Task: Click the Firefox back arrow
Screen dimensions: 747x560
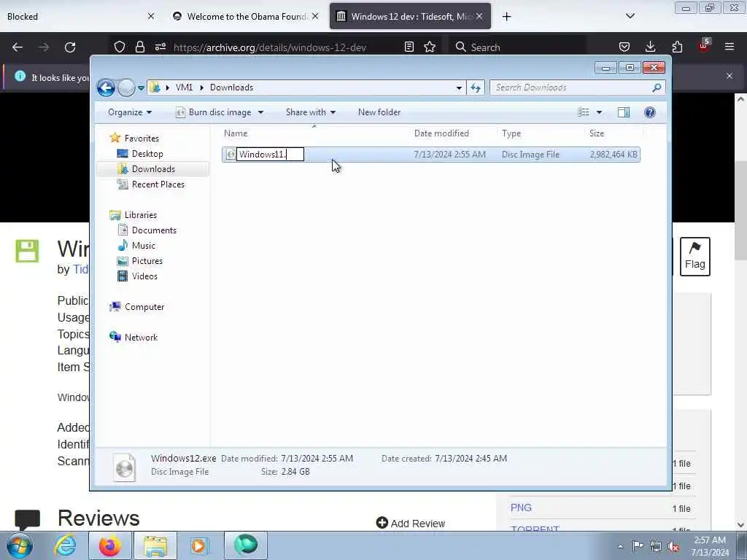Action: [18, 47]
